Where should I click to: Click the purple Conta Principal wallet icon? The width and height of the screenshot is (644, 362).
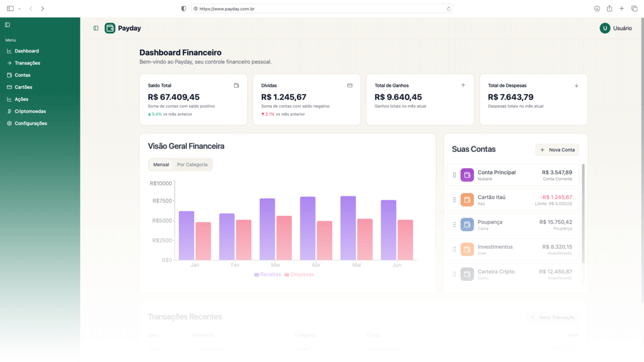(x=467, y=175)
